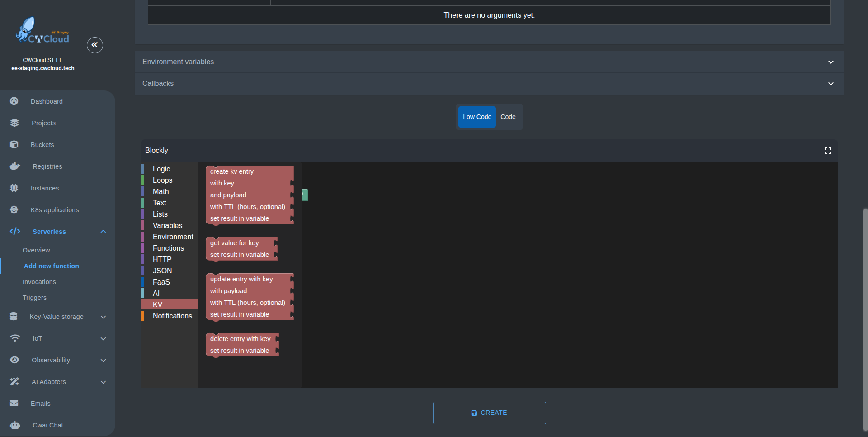This screenshot has height=437, width=868.
Task: Click the Dashboard palette icon
Action: pyautogui.click(x=14, y=101)
